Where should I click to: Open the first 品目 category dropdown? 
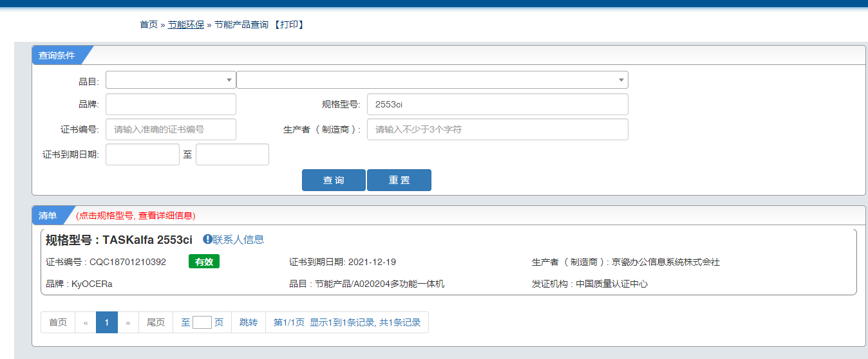171,80
